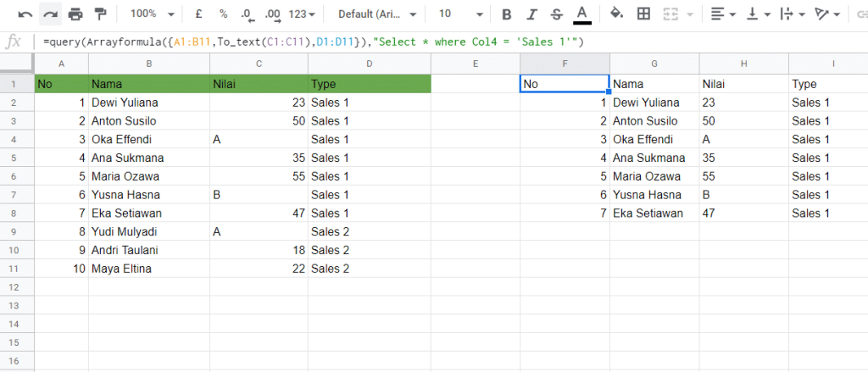The image size is (868, 372).
Task: Print the spreadsheet via printer icon
Action: [75, 14]
